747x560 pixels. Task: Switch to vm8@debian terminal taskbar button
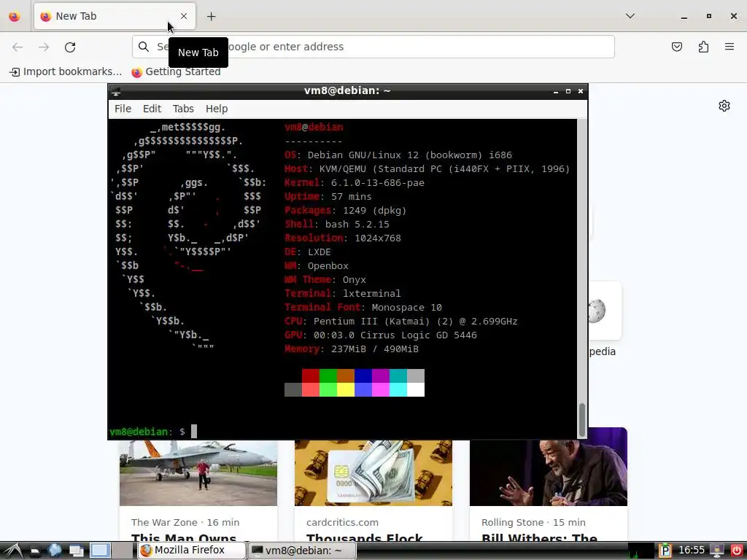coord(303,551)
